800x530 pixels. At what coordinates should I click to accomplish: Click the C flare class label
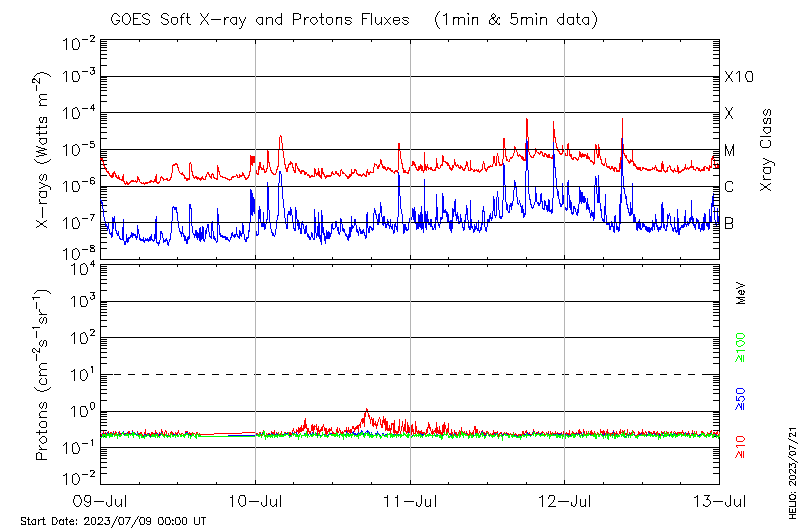[x=730, y=187]
